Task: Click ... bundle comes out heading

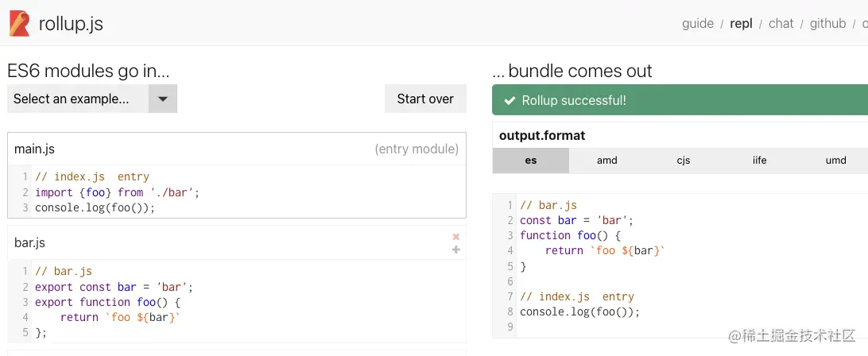Action: pos(572,71)
